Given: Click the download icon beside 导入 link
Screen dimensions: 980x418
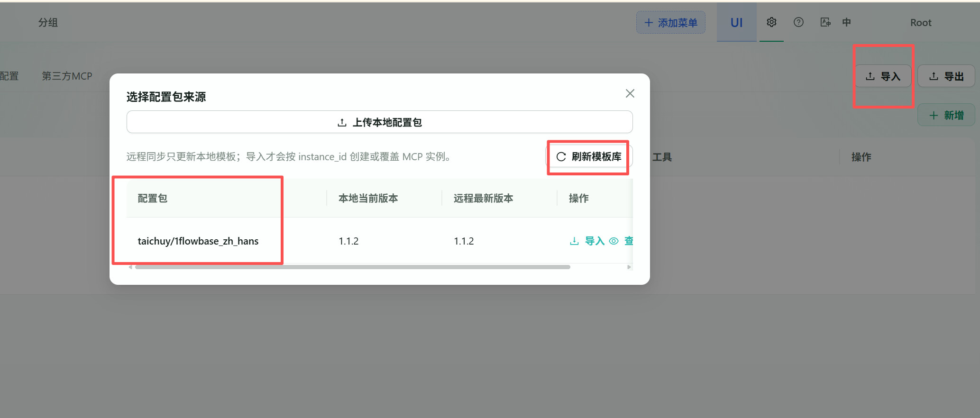Looking at the screenshot, I should coord(574,241).
